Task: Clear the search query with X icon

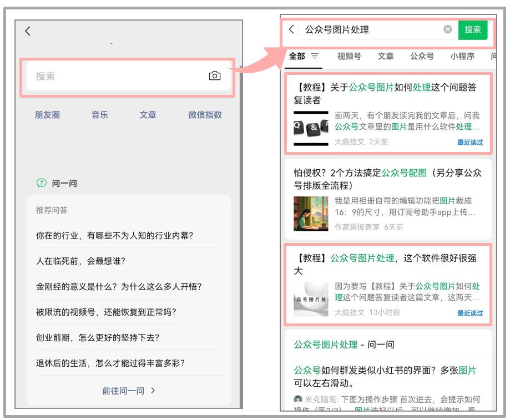Action: click(x=447, y=29)
